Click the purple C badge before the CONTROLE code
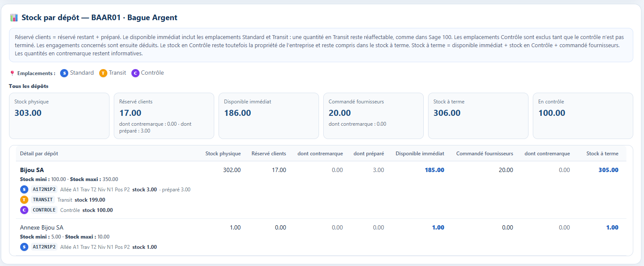Viewport: 644px width, 266px height. pos(24,210)
